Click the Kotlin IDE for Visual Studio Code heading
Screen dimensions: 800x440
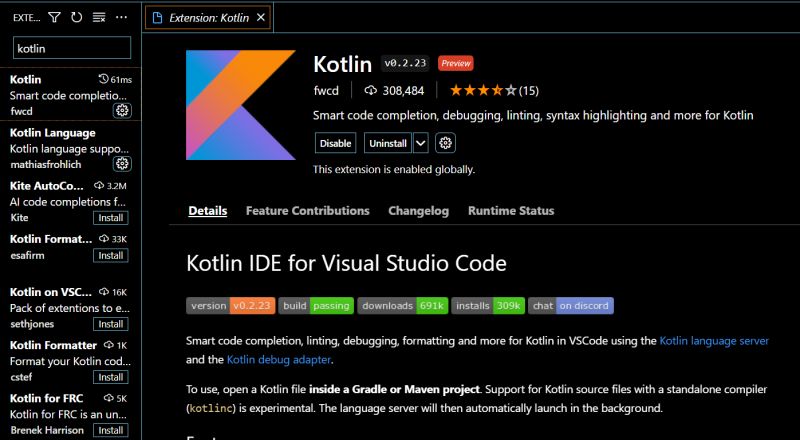coord(346,263)
